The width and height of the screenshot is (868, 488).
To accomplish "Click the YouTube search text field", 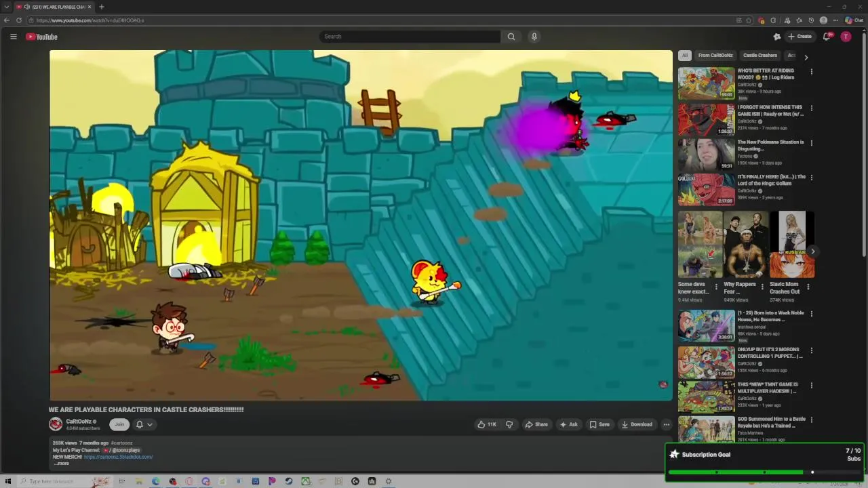I will [410, 37].
